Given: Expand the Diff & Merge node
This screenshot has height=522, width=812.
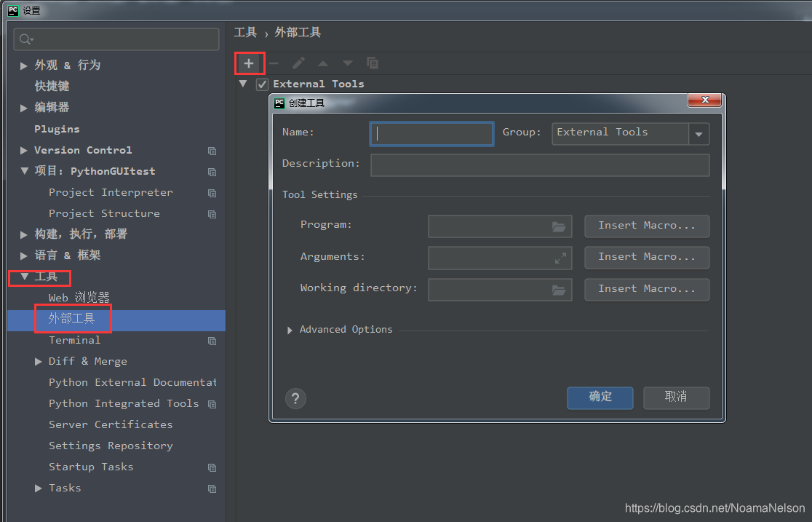Looking at the screenshot, I should 39,361.
